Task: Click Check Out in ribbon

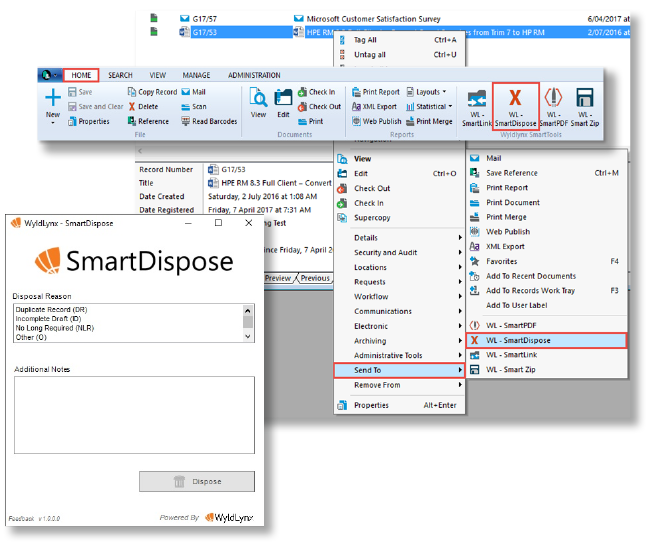Action: coord(319,107)
